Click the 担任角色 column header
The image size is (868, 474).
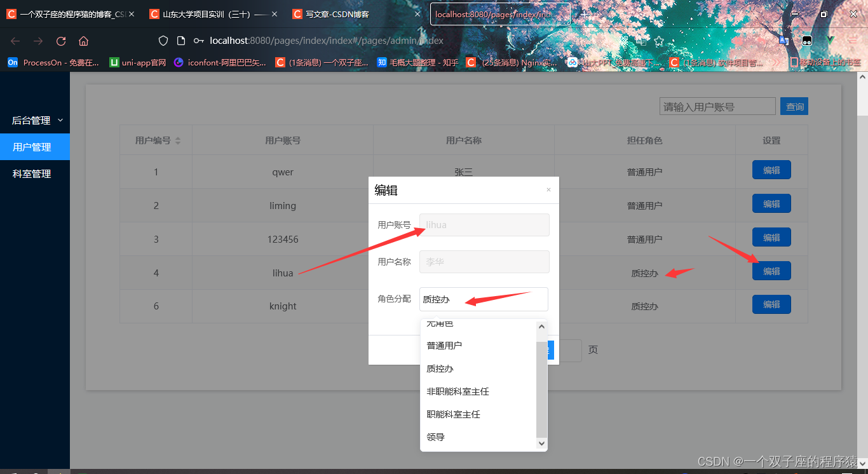click(644, 140)
